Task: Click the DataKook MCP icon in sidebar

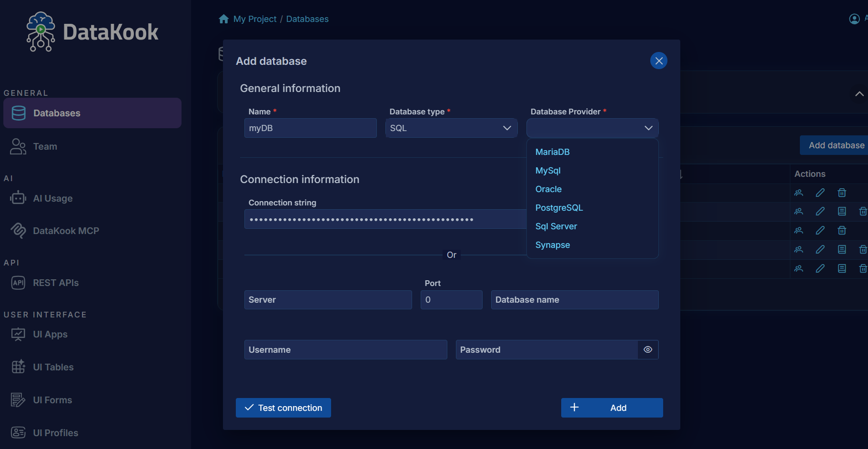Action: [18, 231]
